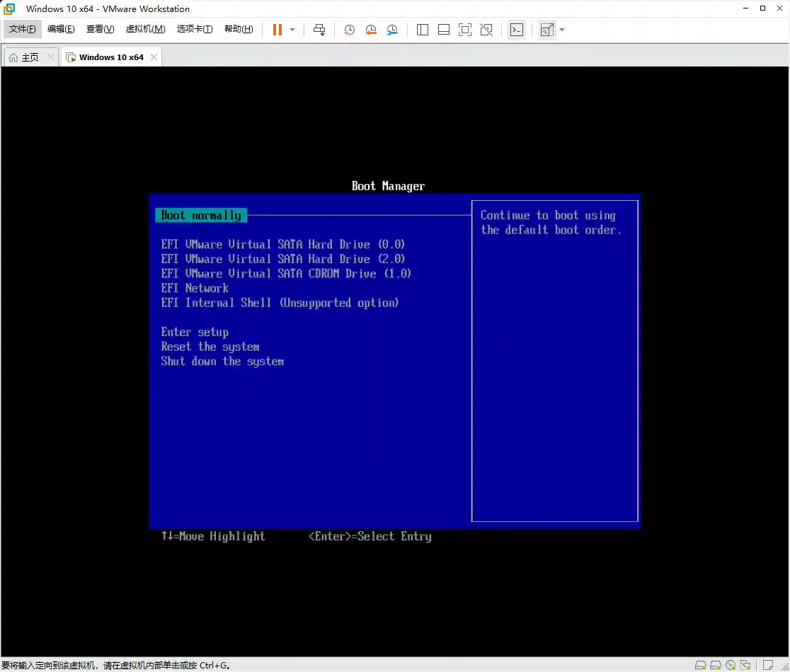Open the 文件(F) menu
This screenshot has height=672, width=790.
pos(21,29)
